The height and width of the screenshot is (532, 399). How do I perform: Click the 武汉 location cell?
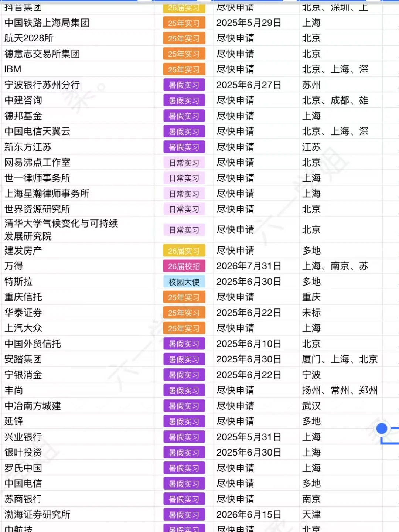341,406
